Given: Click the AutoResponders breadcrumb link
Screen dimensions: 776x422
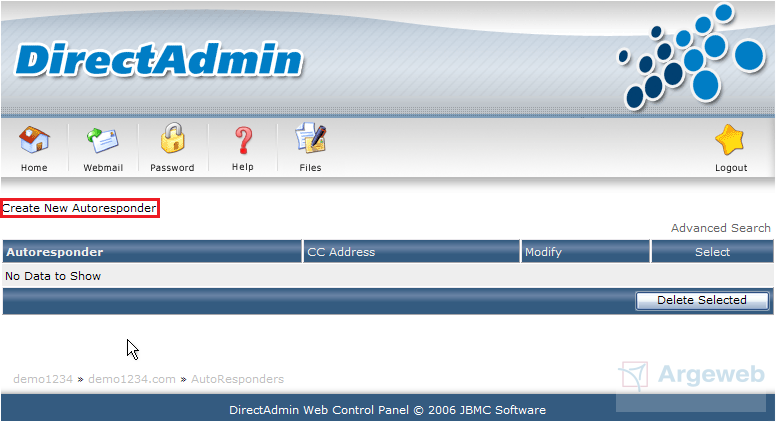Looking at the screenshot, I should pos(238,379).
